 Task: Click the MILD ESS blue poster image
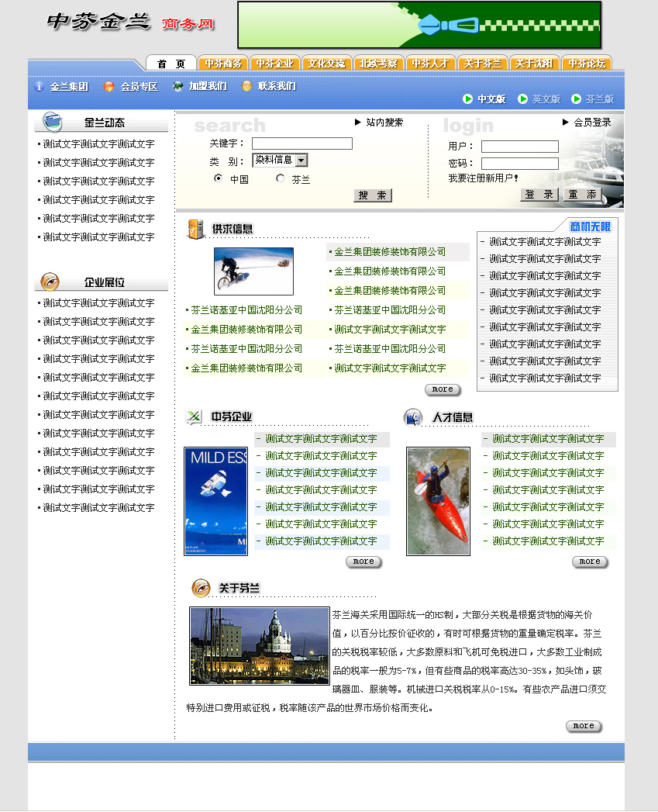(x=216, y=501)
